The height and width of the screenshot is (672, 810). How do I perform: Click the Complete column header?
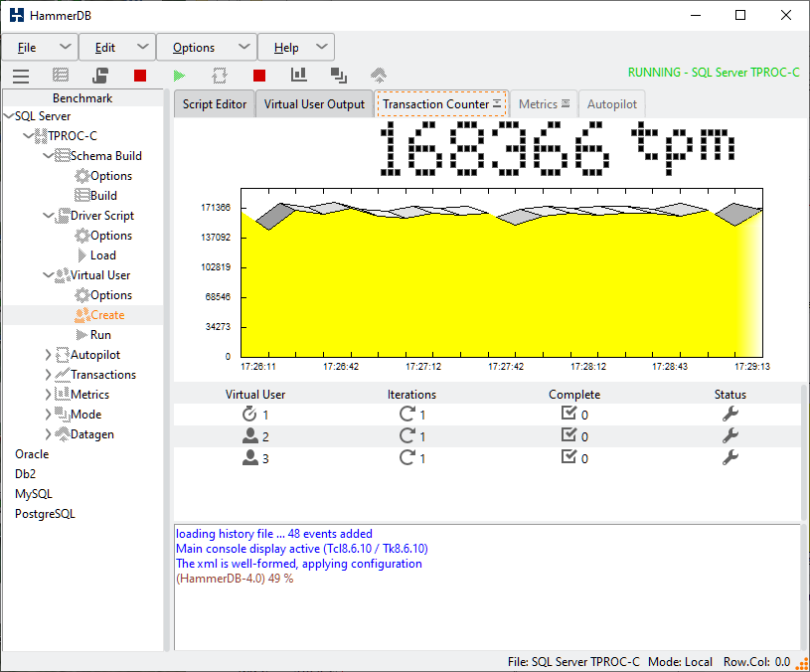tap(574, 395)
